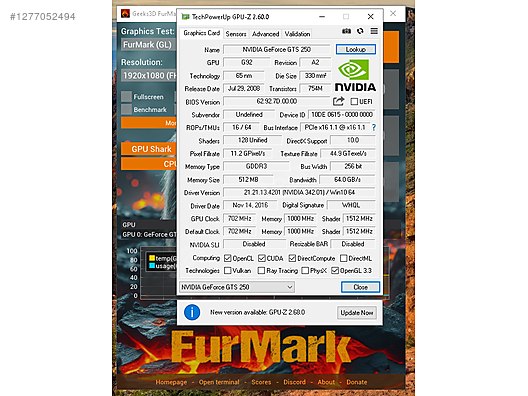Viewport: 528px width, 396px height.
Task: Toggle the UEFI checkbox
Action: click(x=354, y=101)
